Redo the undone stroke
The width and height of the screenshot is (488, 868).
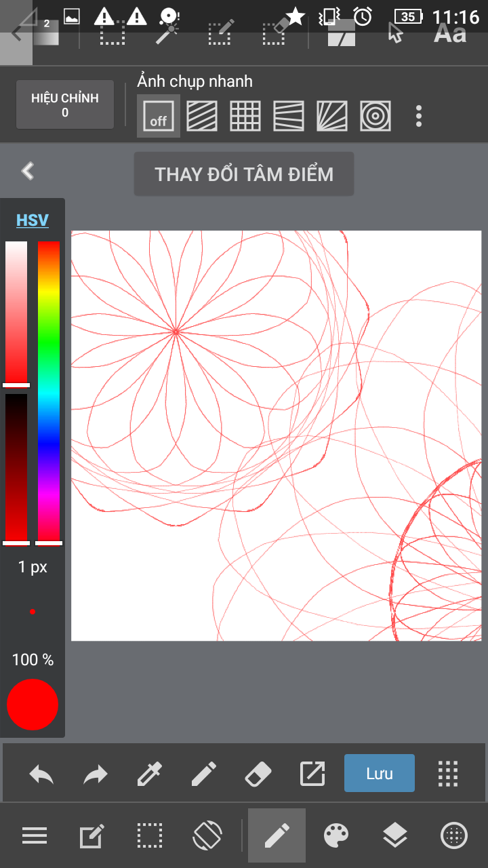(x=96, y=774)
